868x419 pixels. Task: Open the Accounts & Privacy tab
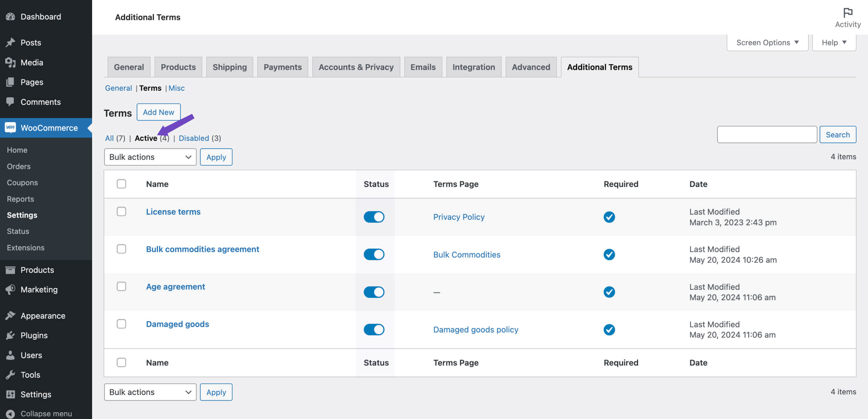pyautogui.click(x=356, y=67)
